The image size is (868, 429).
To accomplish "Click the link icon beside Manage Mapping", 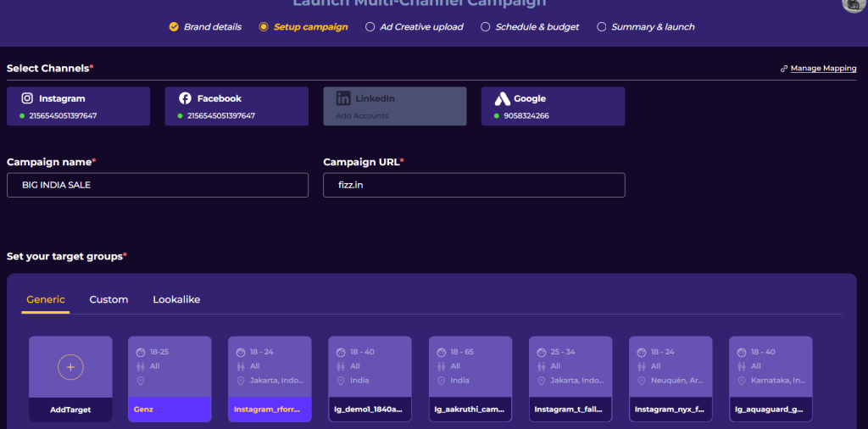I will click(x=784, y=69).
